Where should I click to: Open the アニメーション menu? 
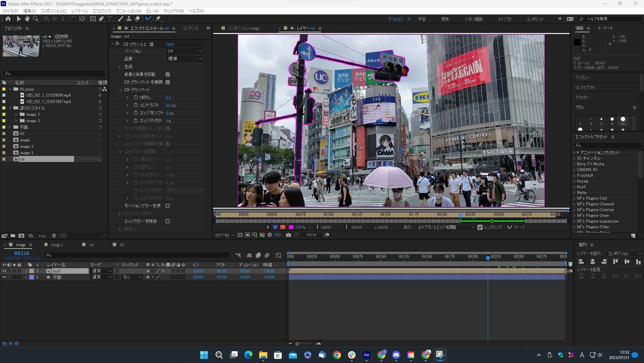coord(128,11)
